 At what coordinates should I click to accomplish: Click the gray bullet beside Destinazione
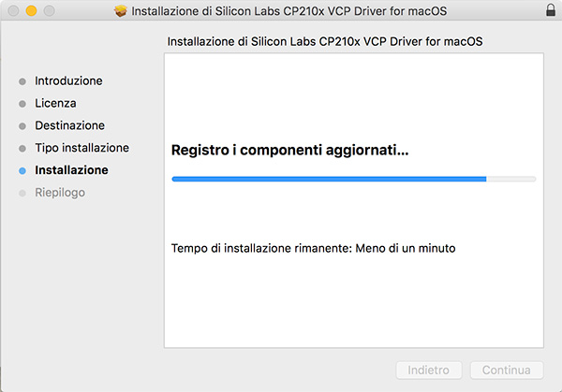coord(22,126)
